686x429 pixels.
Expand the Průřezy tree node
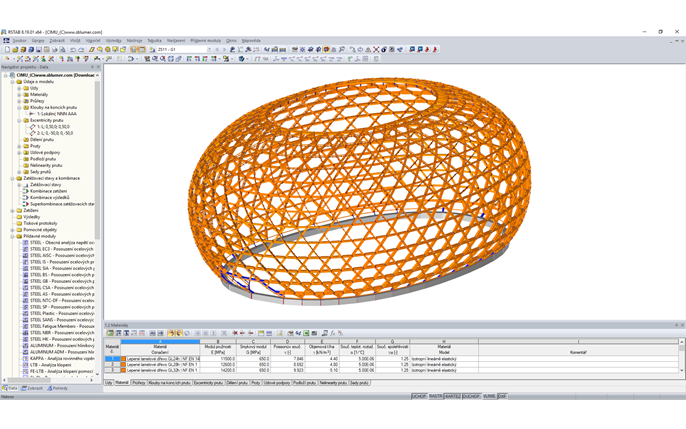click(19, 101)
